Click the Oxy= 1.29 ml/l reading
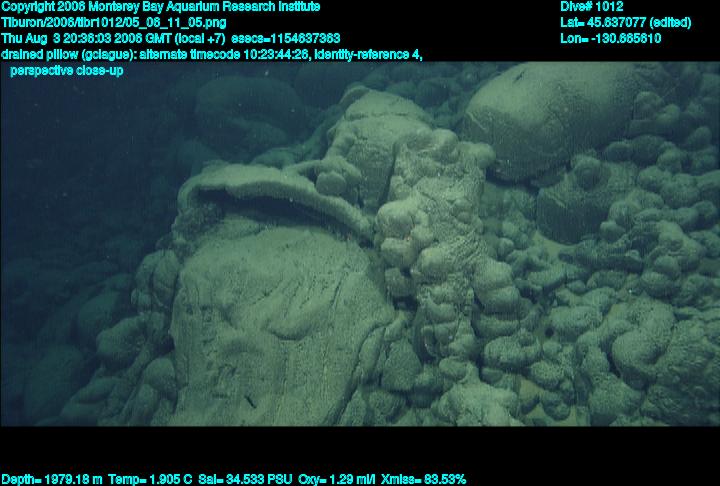Viewport: 720px width, 486px height. (x=337, y=480)
